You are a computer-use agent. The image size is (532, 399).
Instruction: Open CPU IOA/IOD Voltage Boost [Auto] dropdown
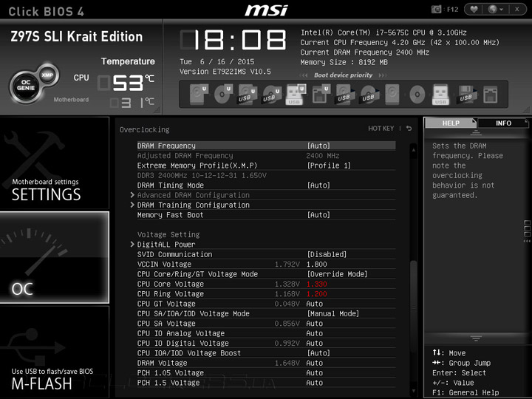pos(318,353)
